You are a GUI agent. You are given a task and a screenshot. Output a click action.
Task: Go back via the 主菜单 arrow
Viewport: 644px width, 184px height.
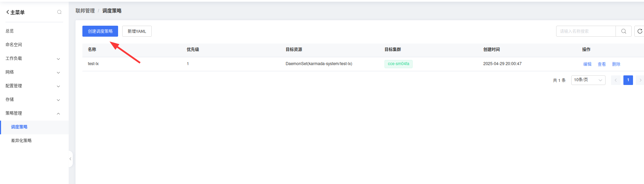coord(8,12)
